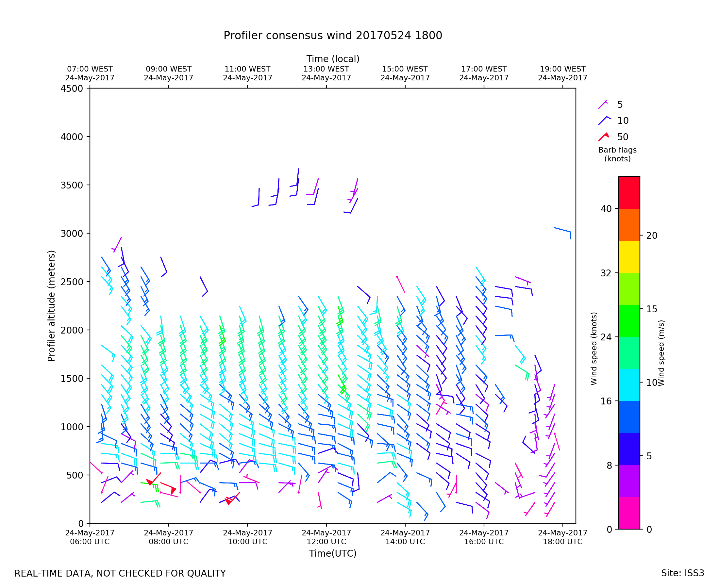Click the magenta bottom segment of the colorbar
This screenshot has width=719, height=588.
click(629, 513)
